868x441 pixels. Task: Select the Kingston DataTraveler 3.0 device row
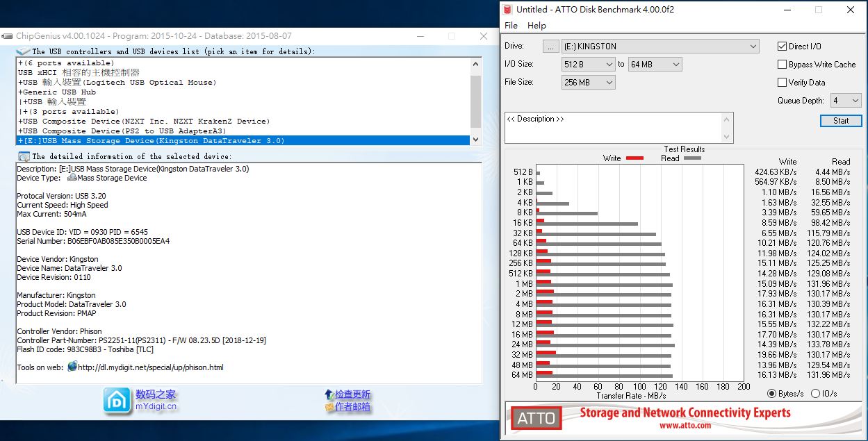(x=243, y=140)
